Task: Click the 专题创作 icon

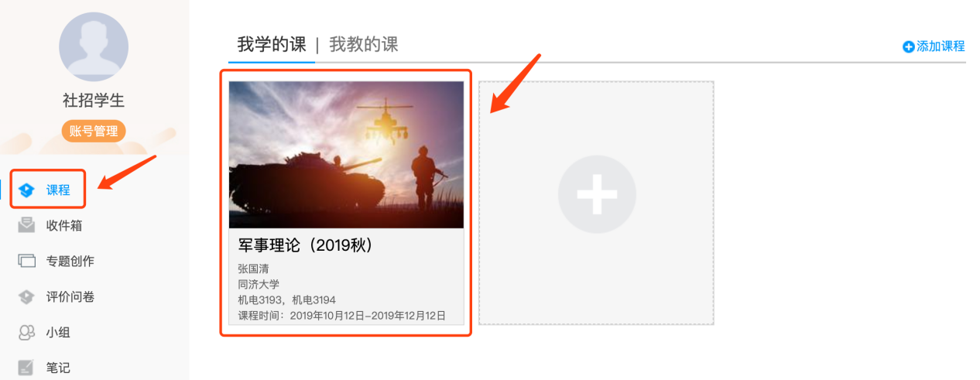Action: click(x=27, y=261)
